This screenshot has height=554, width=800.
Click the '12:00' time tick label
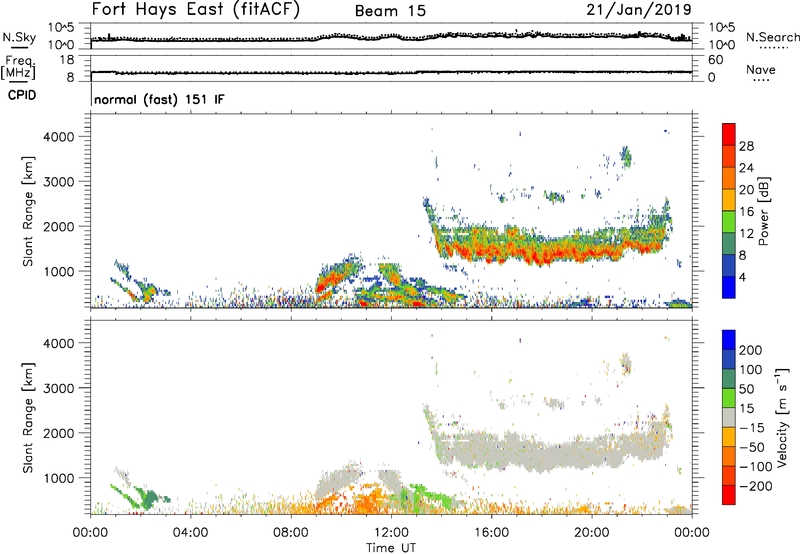click(391, 533)
